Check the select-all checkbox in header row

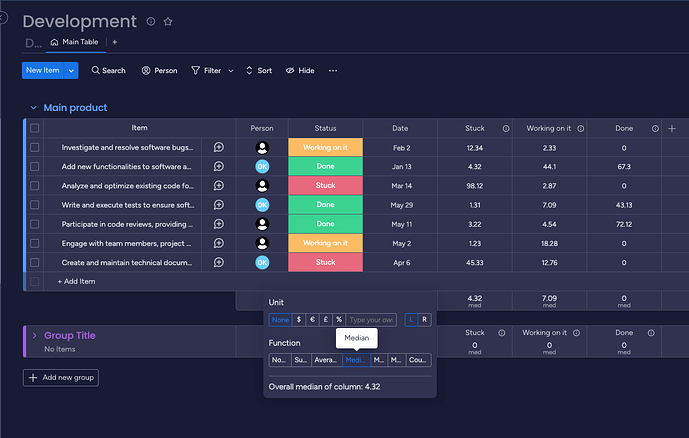pos(35,128)
